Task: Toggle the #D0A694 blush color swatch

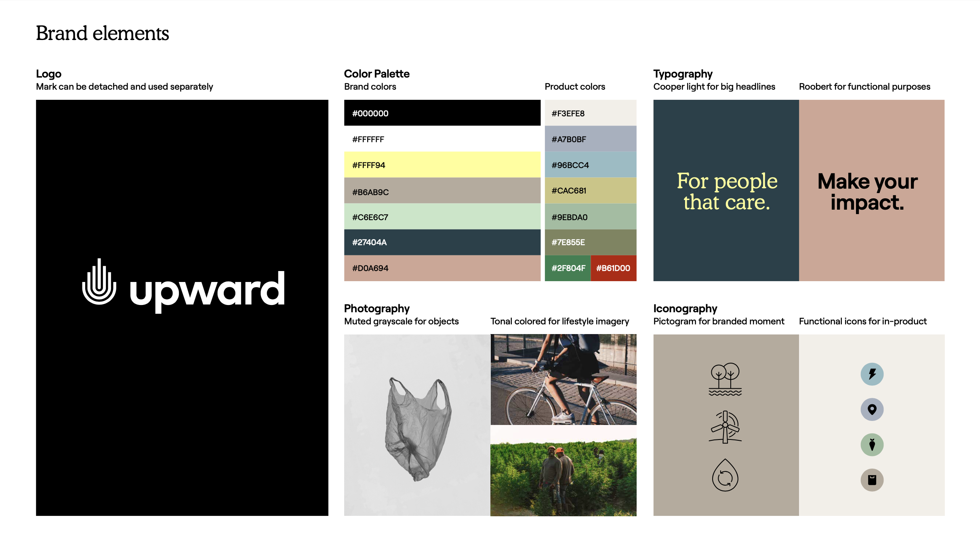Action: point(442,268)
